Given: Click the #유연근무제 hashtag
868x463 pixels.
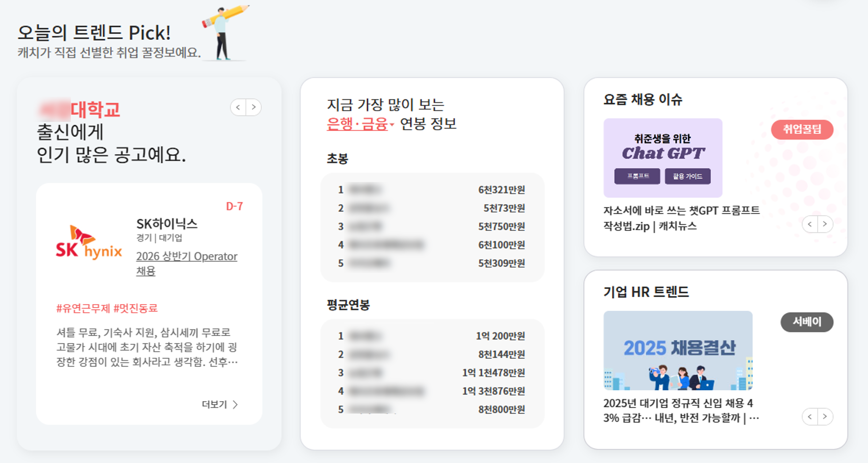Looking at the screenshot, I should [83, 308].
